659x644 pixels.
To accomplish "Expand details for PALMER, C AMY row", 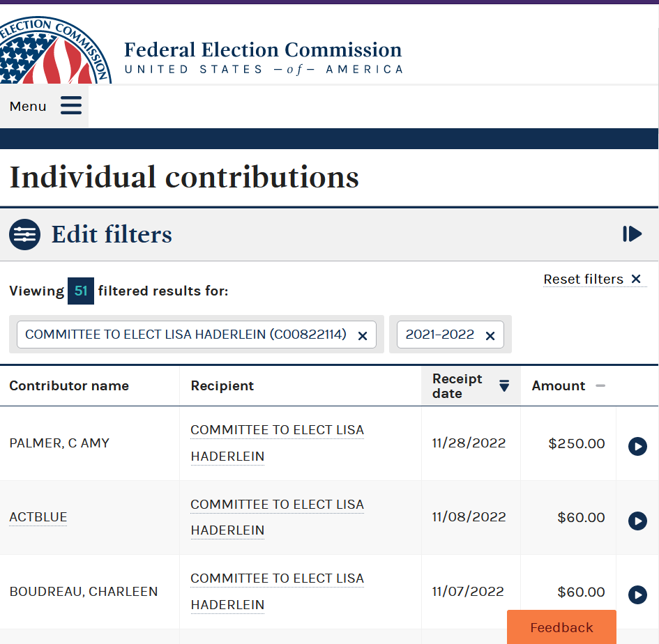I will (637, 446).
